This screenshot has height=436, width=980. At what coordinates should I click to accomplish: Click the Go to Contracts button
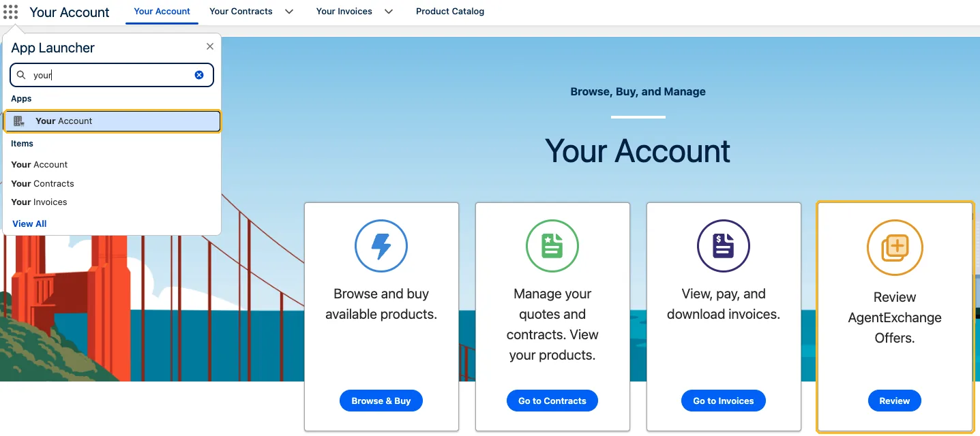552,401
